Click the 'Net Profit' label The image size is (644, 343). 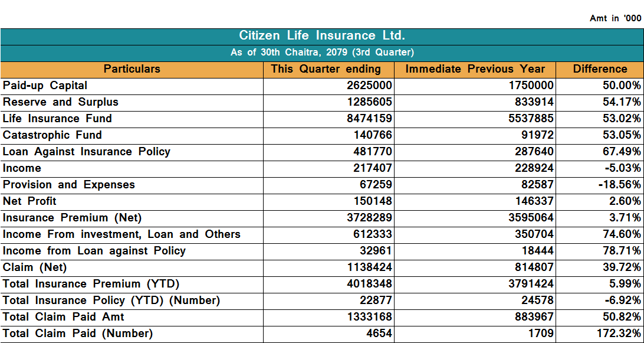(x=29, y=201)
